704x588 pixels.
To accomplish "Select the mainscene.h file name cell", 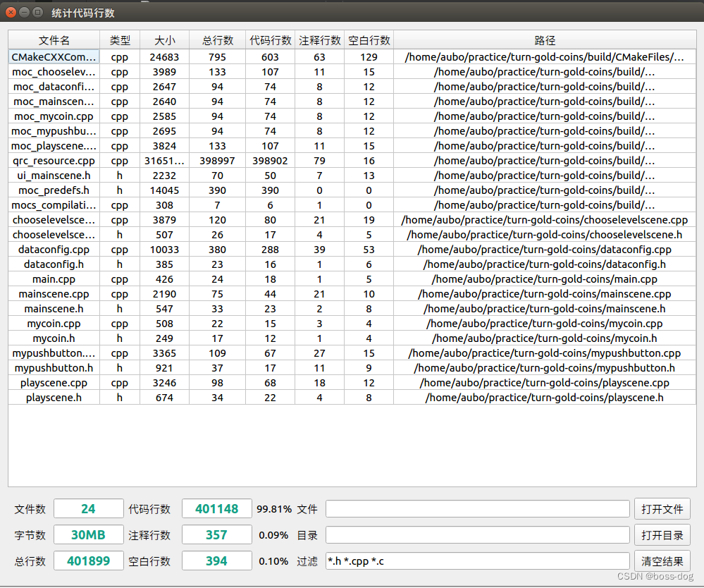I will 54,309.
